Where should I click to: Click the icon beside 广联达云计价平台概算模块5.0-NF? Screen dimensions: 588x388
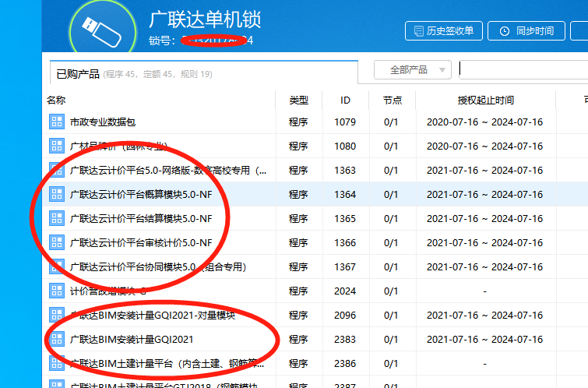(x=57, y=194)
